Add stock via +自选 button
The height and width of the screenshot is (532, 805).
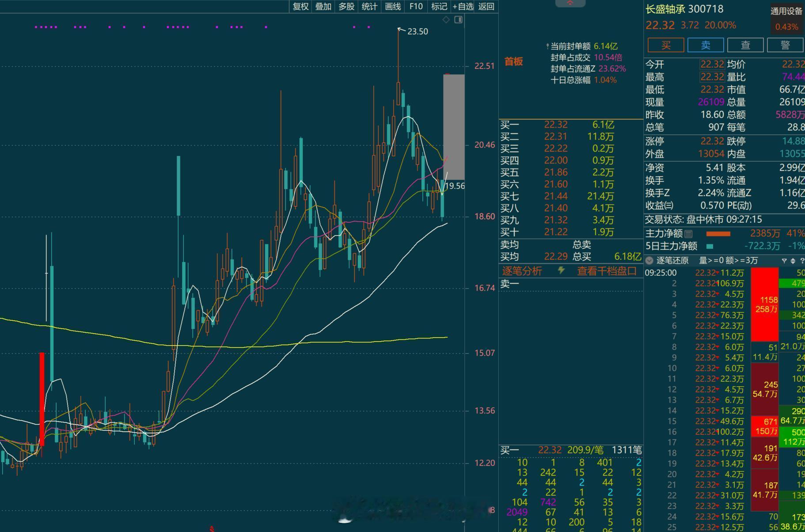pyautogui.click(x=463, y=6)
